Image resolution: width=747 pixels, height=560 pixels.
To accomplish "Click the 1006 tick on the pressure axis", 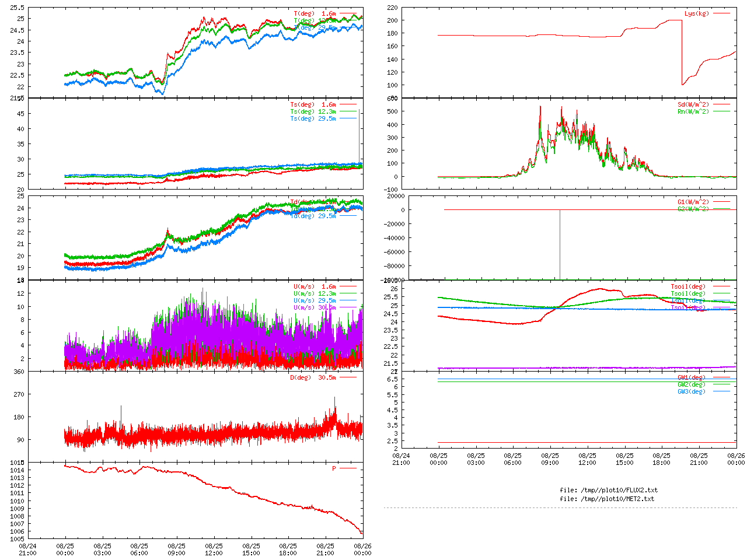I will point(17,531).
